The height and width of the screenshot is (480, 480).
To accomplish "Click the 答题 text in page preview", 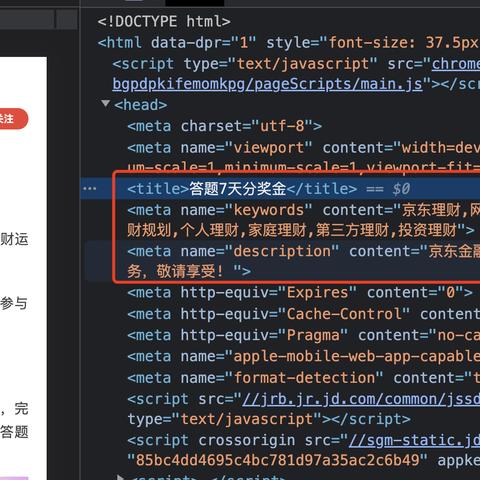I will 14,432.
